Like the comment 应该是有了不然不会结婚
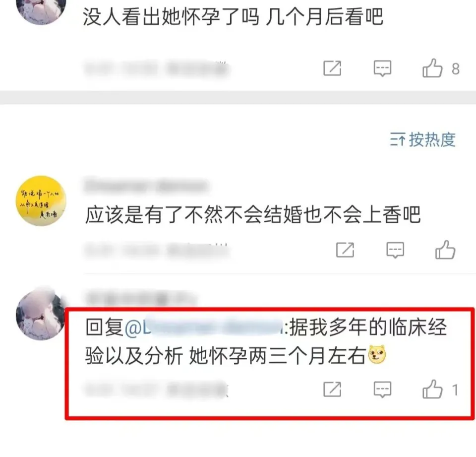This screenshot has width=476, height=457. click(x=445, y=250)
